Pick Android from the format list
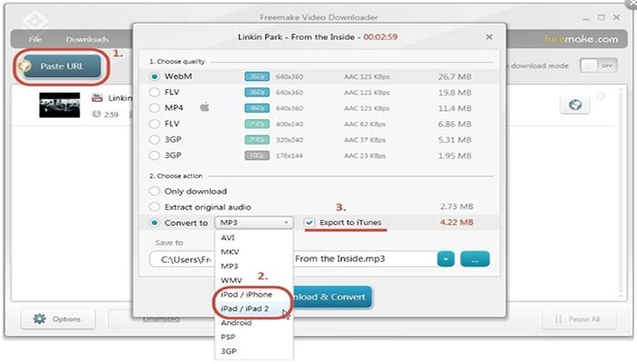Screen dimensions: 637x364 coord(254,323)
